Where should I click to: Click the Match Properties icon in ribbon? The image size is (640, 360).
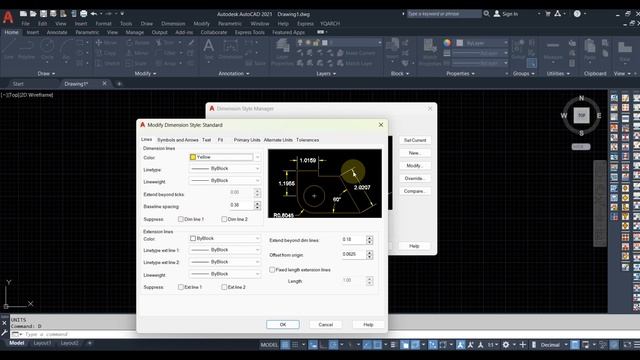(x=430, y=52)
